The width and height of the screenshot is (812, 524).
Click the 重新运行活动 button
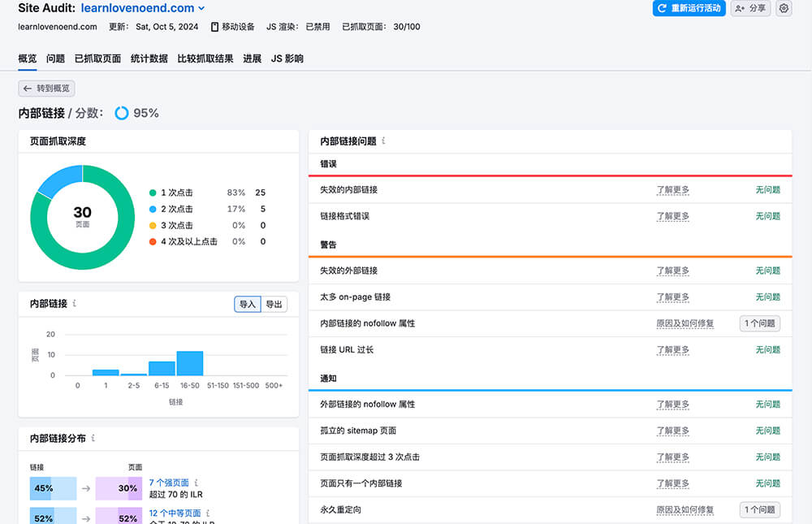pos(689,8)
